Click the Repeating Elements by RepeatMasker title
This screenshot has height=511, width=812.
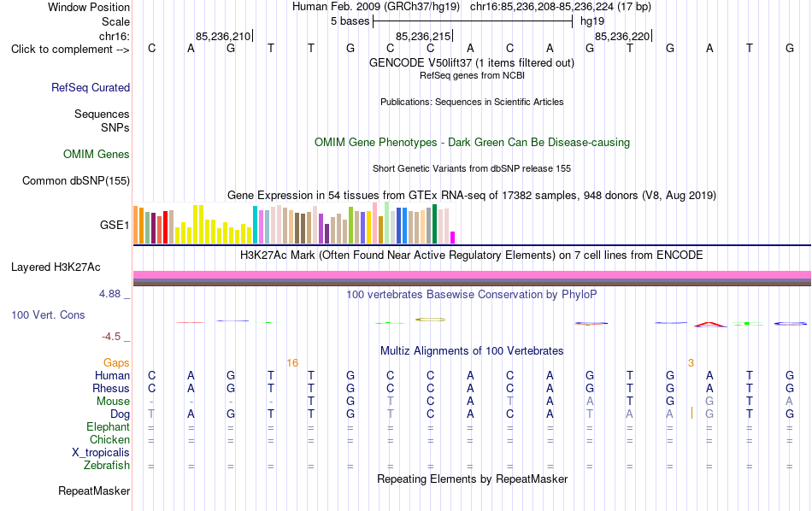472,479
